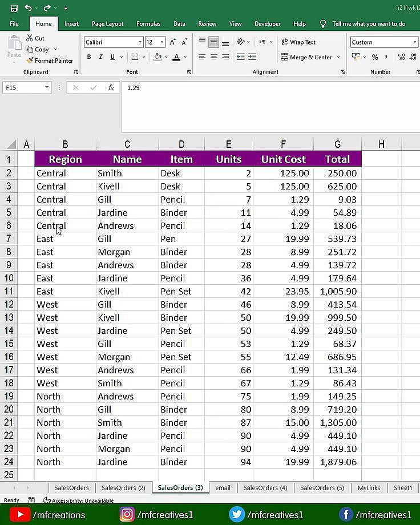Image resolution: width=420 pixels, height=525 pixels.
Task: Apply Percent Style with the % icon
Action: coord(375,57)
